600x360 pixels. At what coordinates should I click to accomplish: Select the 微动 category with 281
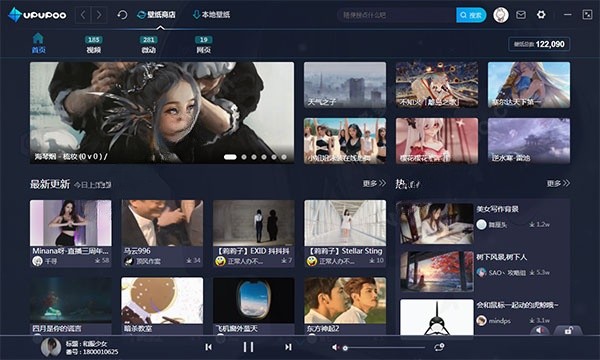(x=148, y=44)
